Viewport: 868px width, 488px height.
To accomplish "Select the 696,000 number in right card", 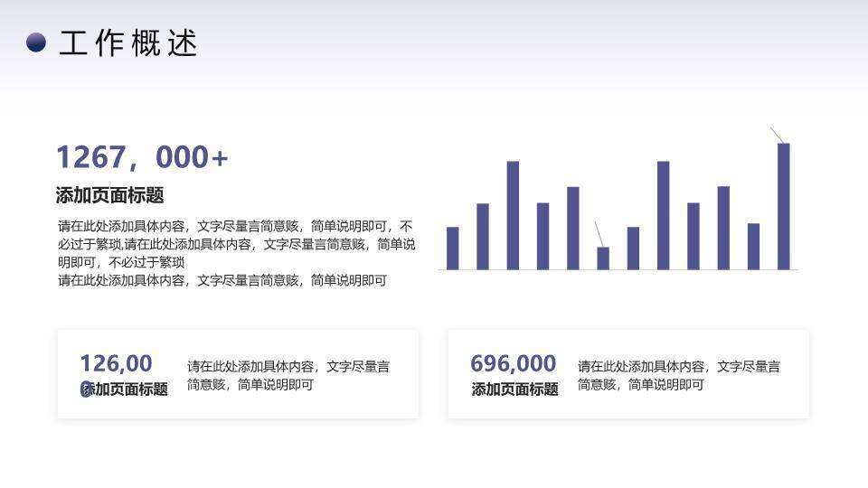I will click(513, 363).
